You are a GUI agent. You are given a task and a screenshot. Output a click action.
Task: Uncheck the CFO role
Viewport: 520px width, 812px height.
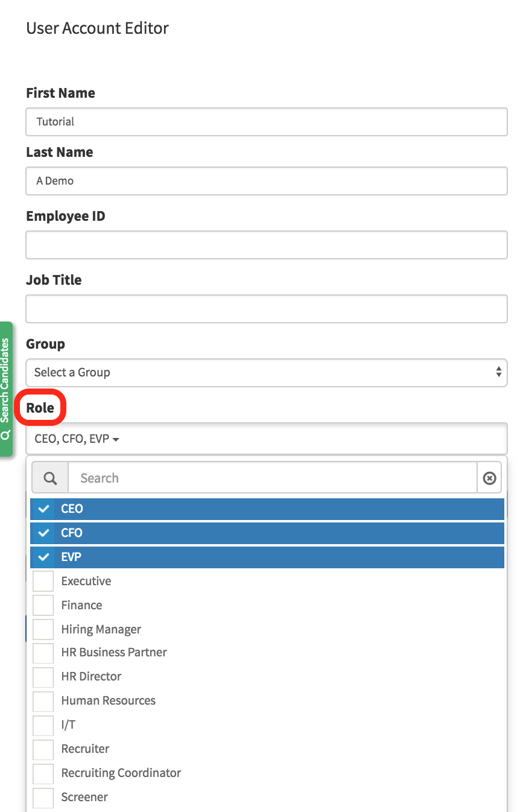(x=43, y=533)
